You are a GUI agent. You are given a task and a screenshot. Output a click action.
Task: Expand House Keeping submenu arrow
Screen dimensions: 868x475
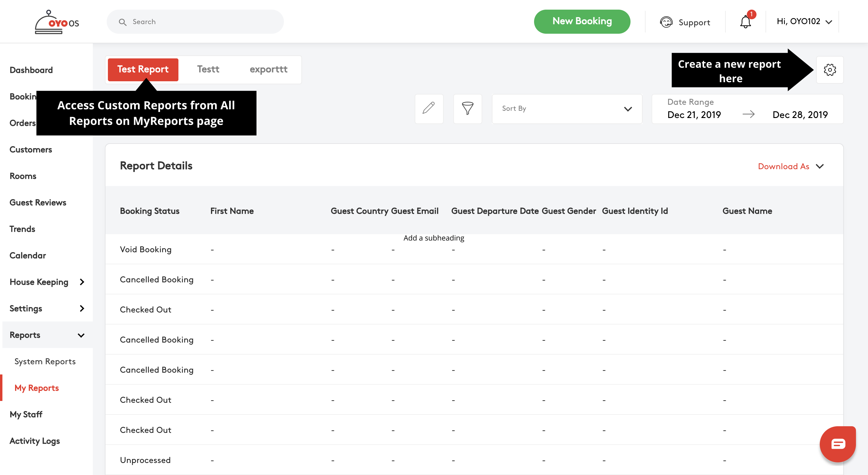point(82,282)
